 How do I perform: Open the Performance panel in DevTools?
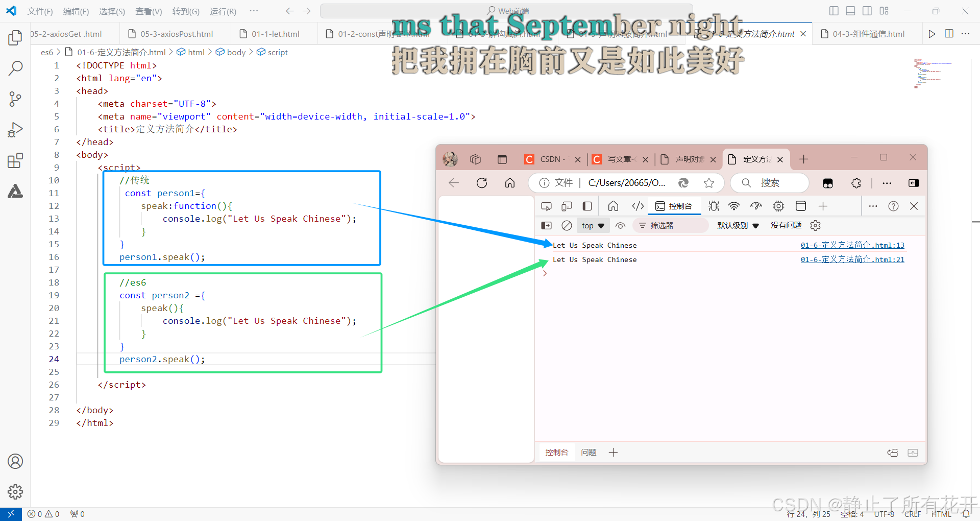point(756,206)
